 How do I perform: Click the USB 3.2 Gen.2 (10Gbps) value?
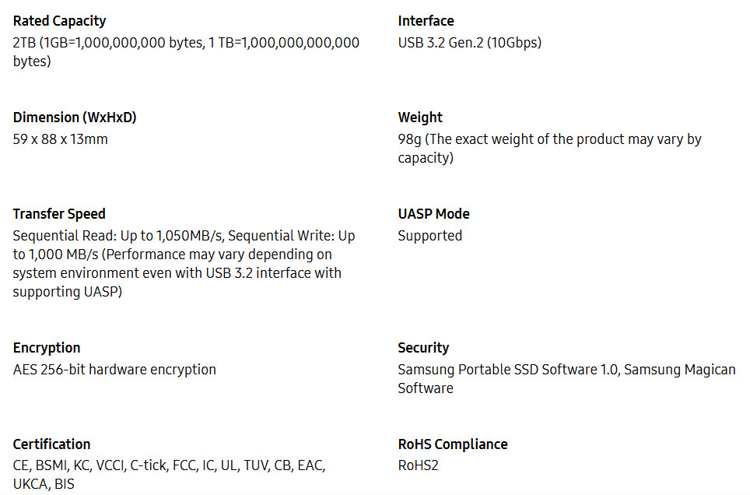(x=470, y=43)
